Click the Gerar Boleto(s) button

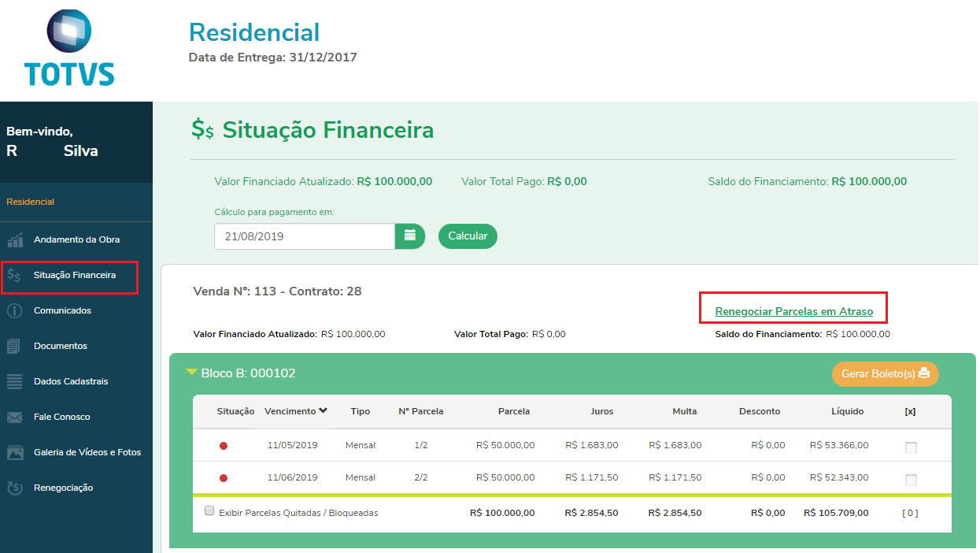886,373
